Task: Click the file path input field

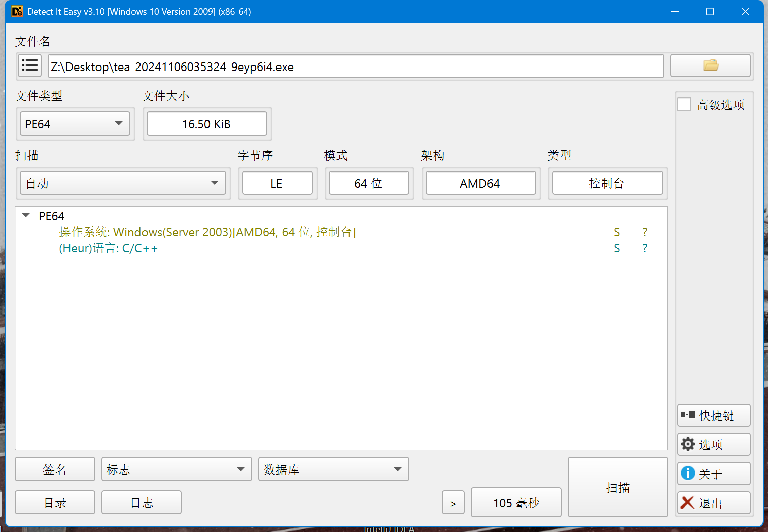Action: 356,66
